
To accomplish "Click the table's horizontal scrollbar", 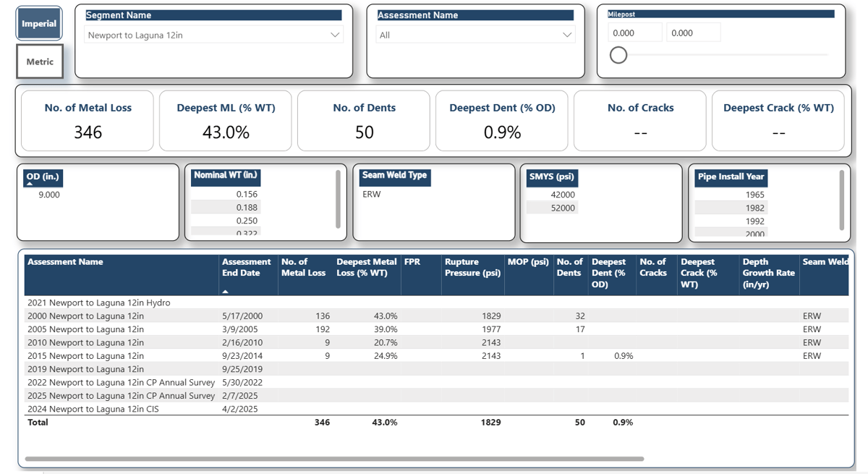I will (x=333, y=459).
